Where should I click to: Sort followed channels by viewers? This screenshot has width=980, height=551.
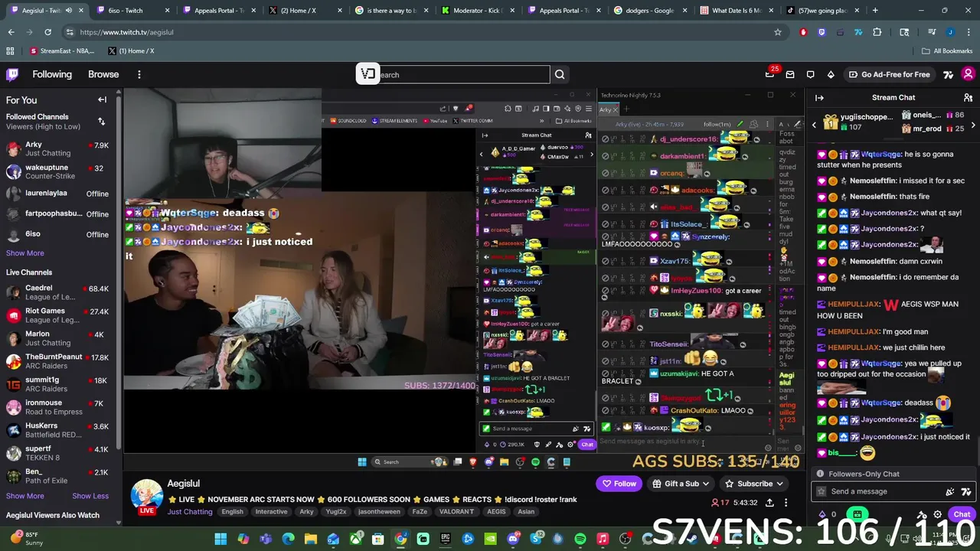point(101,122)
